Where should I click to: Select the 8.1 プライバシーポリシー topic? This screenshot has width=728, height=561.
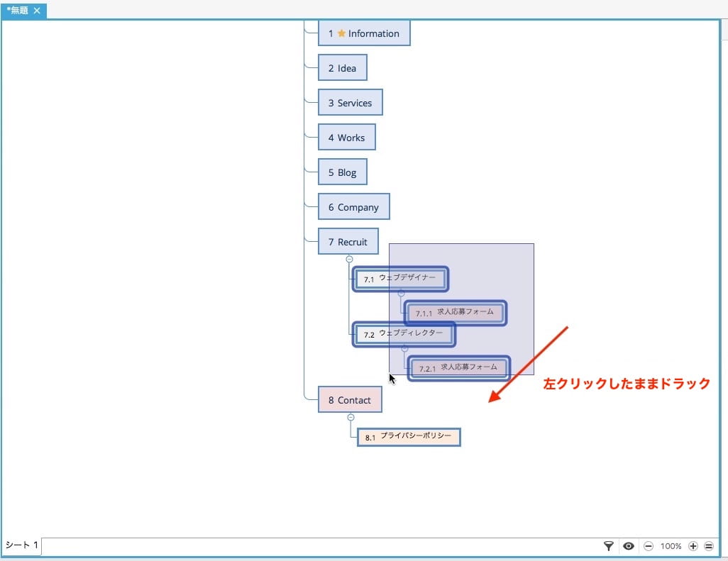(x=409, y=437)
